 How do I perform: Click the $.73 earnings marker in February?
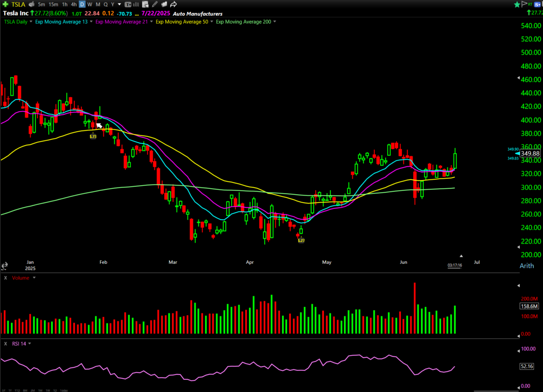(93, 136)
